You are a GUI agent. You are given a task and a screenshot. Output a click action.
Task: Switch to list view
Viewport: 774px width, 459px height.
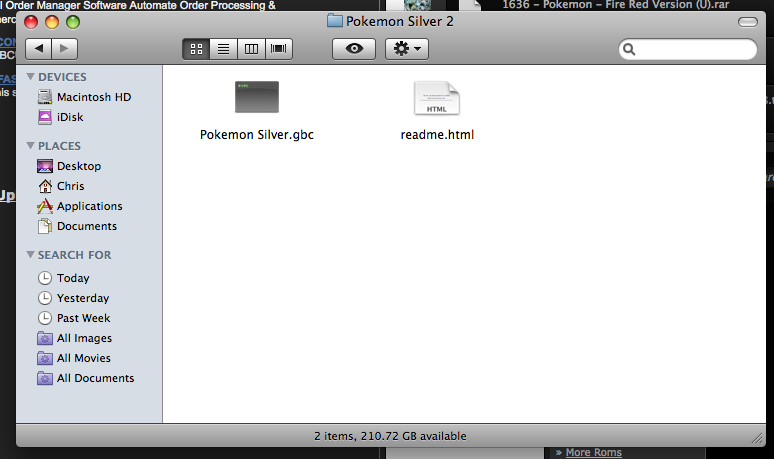pos(224,49)
